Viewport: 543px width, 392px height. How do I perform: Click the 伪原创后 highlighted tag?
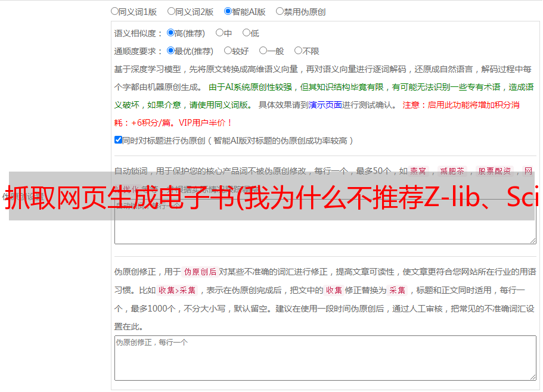200,272
